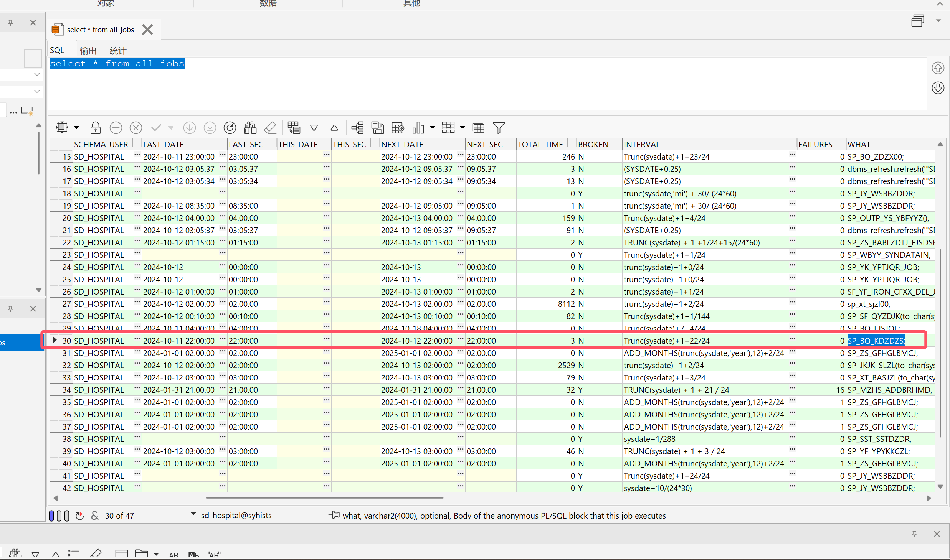Switch to single record view icon

click(294, 128)
